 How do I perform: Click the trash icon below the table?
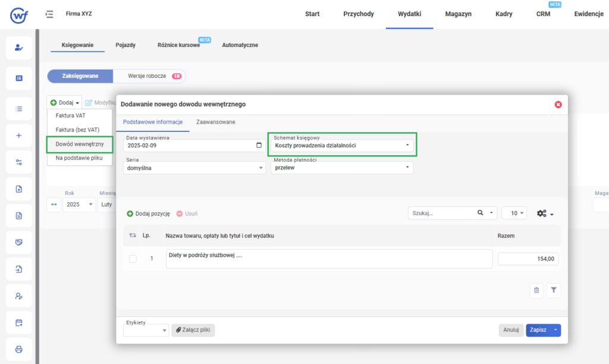(x=536, y=290)
